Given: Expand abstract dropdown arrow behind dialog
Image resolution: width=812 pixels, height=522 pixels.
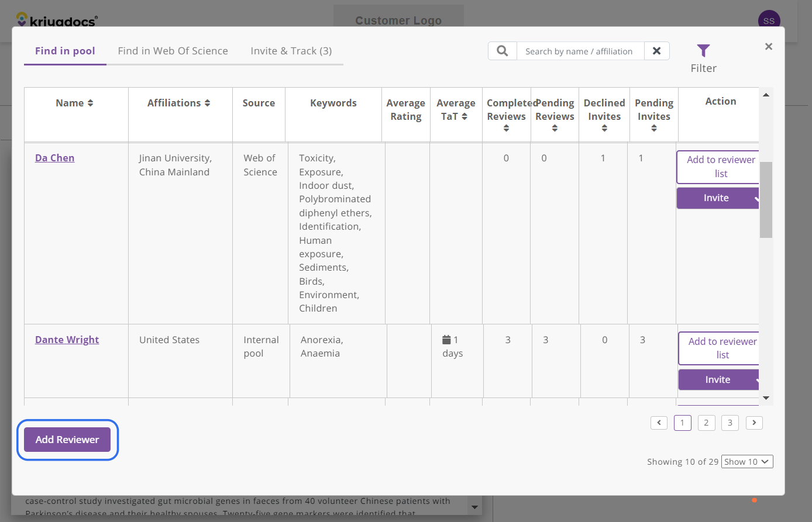Looking at the screenshot, I should coord(474,507).
